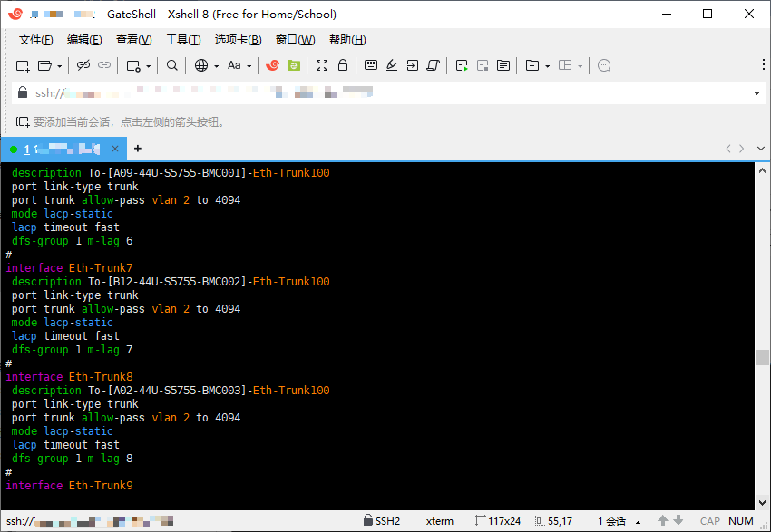Click the new tab group plus icon
The height and width of the screenshot is (532, 771).
532,65
